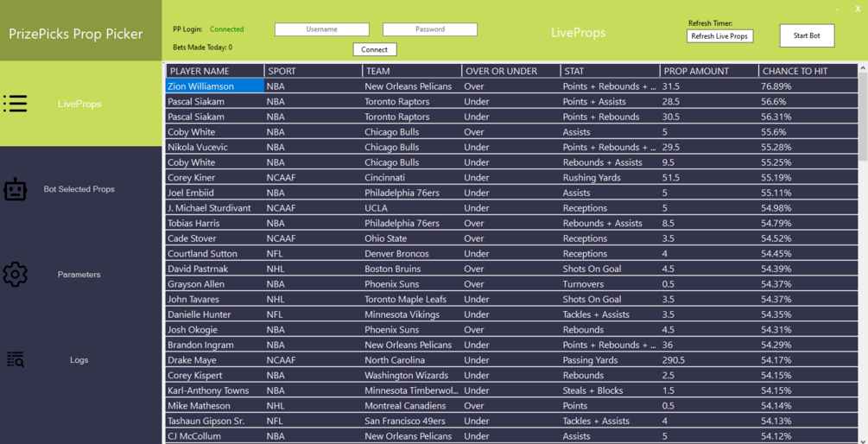Click the Passing Yards stat cell

[610, 360]
